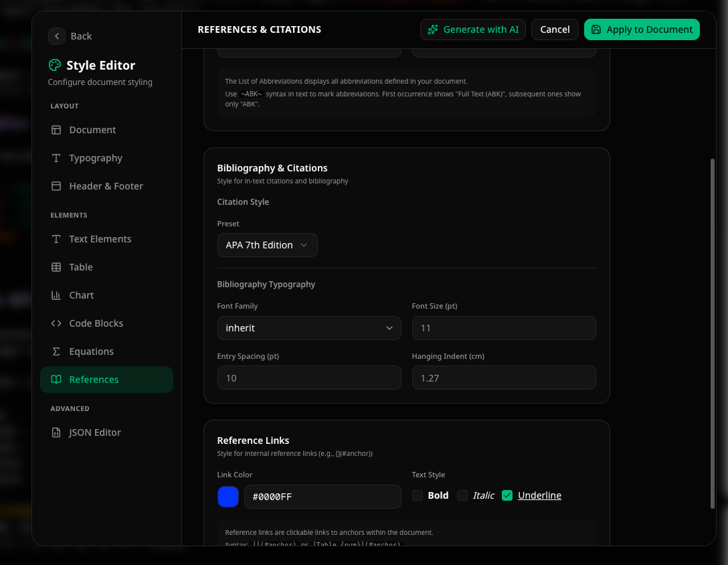Select the References section
The image size is (728, 565).
tap(107, 380)
